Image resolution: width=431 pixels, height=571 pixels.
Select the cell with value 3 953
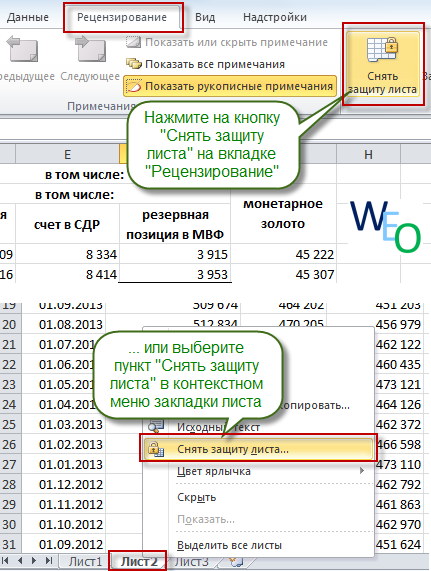pyautogui.click(x=175, y=274)
